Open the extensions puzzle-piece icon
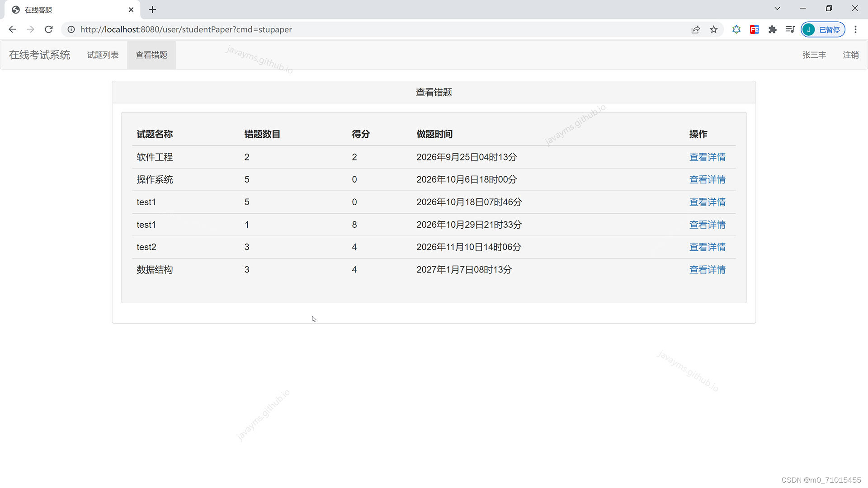The image size is (868, 488). pyautogui.click(x=773, y=29)
